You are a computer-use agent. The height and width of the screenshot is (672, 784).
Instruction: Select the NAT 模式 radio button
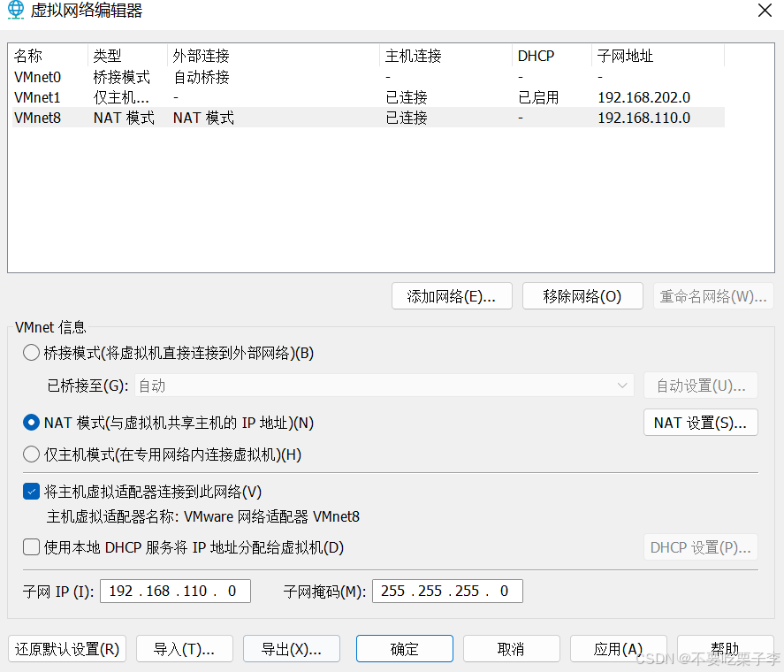pos(32,423)
